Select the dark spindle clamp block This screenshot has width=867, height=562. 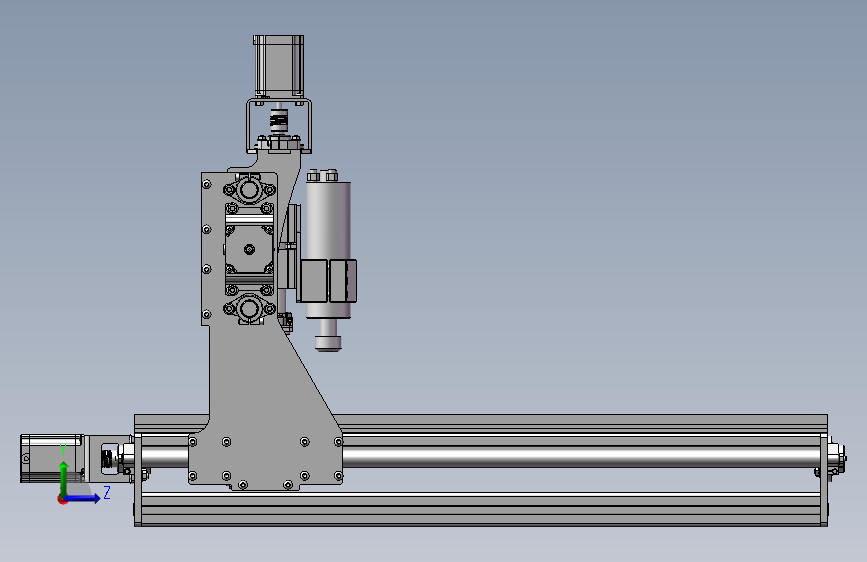point(326,281)
